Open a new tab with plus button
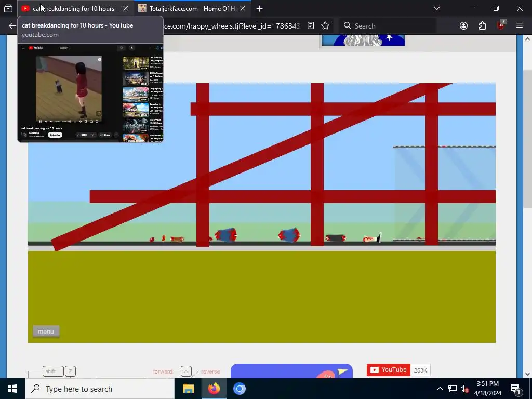Screen dimensions: 532x399 coord(260,8)
